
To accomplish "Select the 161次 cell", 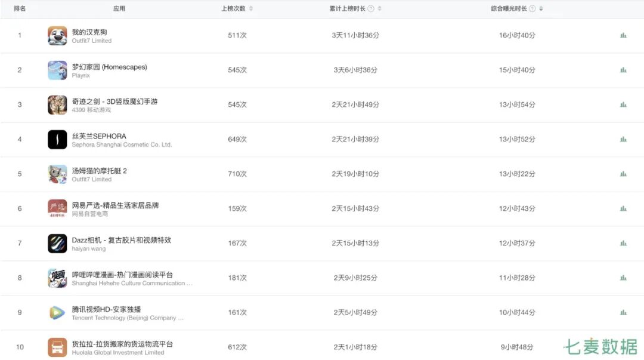I will [x=237, y=312].
